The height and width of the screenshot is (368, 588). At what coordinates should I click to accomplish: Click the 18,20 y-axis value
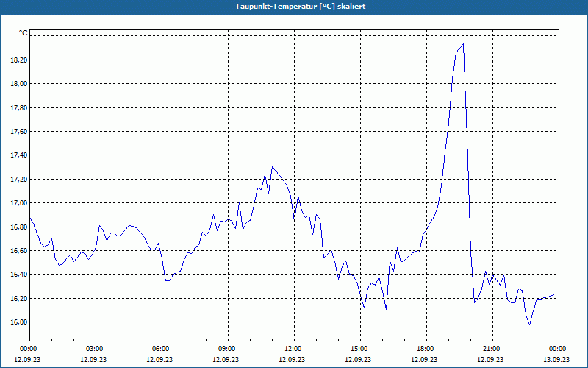[x=21, y=60]
